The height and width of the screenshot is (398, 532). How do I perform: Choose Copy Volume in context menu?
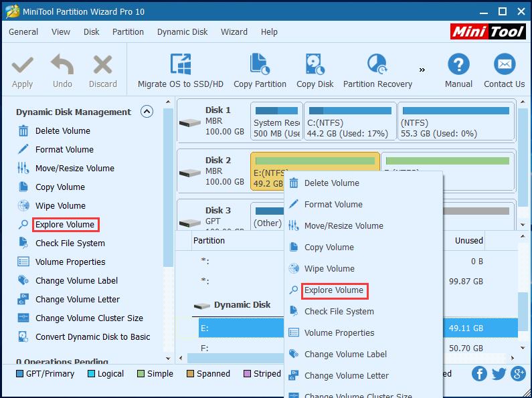[363, 247]
